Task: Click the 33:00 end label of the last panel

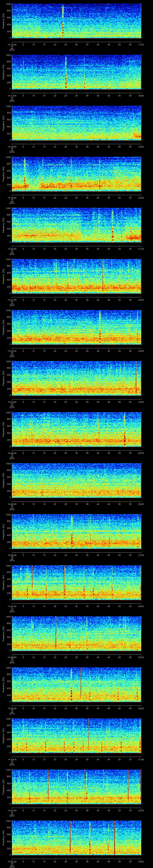Action: tap(141, 861)
